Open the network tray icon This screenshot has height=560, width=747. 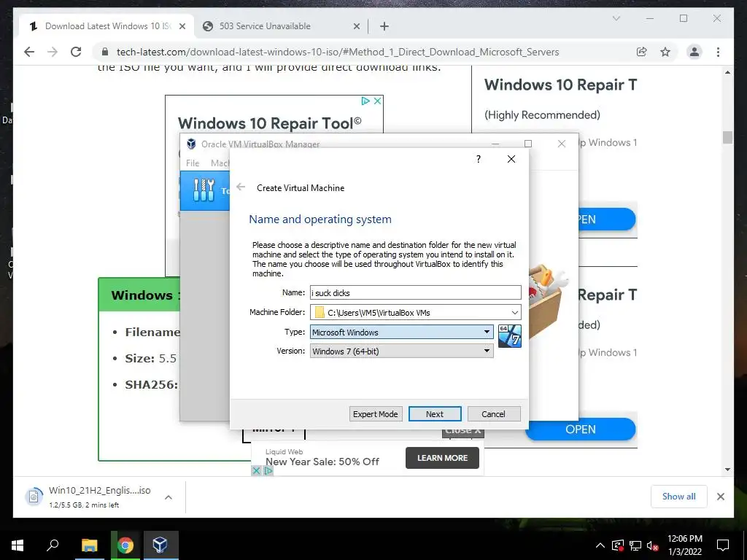635,545
